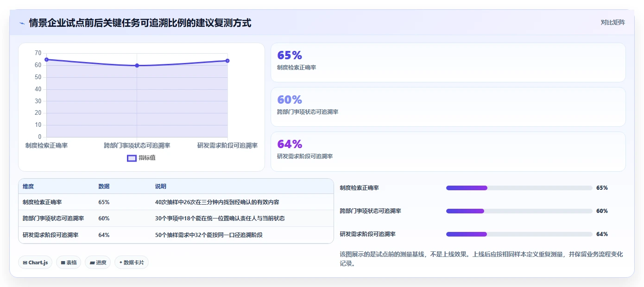Click the 研发需求阶段可追溯率 caption under the 64% card value
Viewport: 644px width, 287px height.
(305, 156)
